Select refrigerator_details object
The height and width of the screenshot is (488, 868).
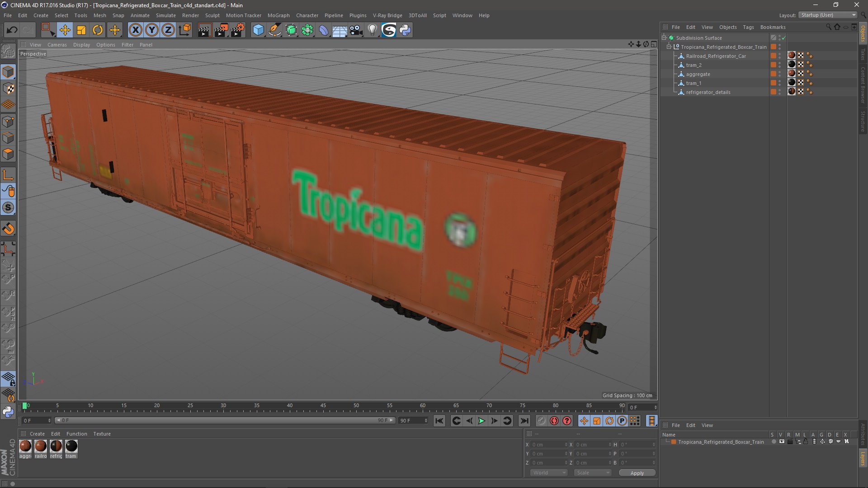tap(708, 92)
